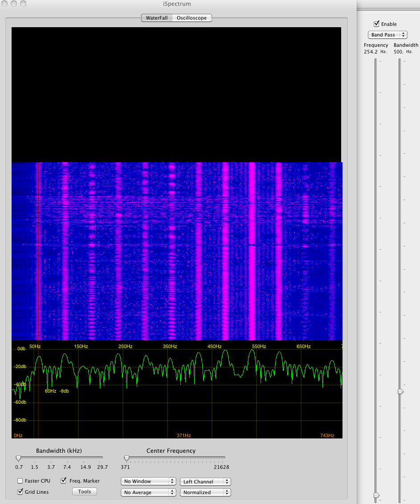Click the filter Bandwidth slider thumb
The height and width of the screenshot is (504, 420).
click(400, 392)
